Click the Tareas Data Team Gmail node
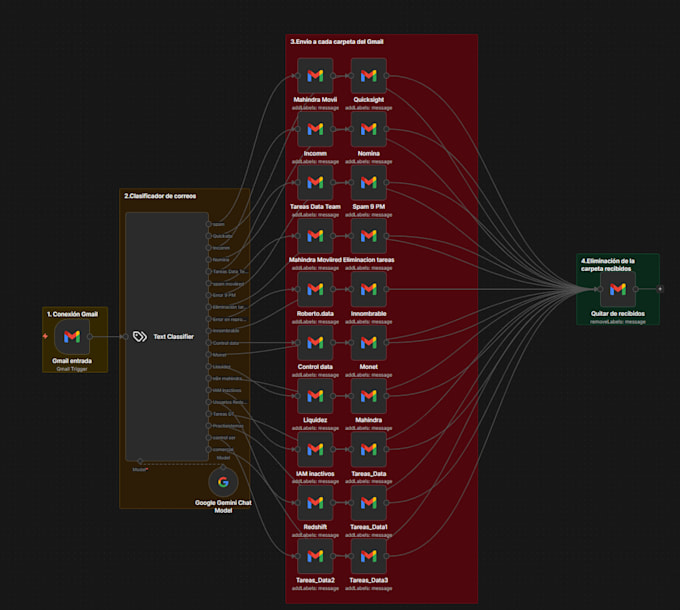The width and height of the screenshot is (680, 610). (x=315, y=183)
